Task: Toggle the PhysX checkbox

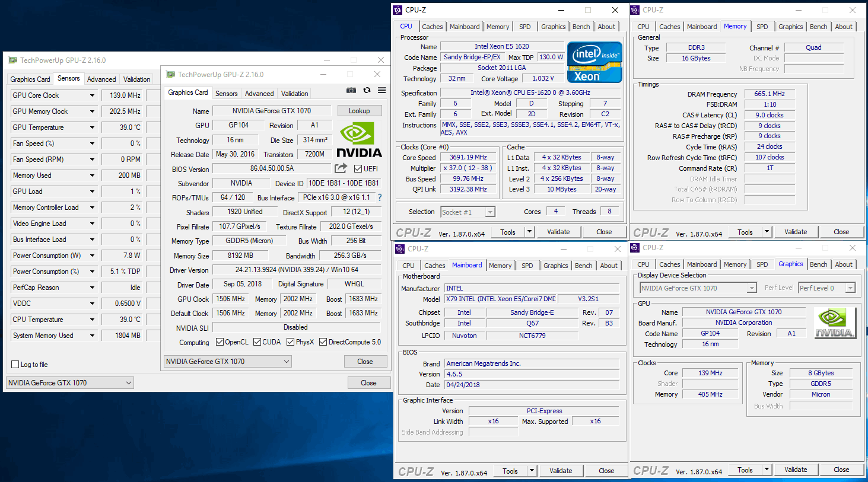Action: point(290,342)
